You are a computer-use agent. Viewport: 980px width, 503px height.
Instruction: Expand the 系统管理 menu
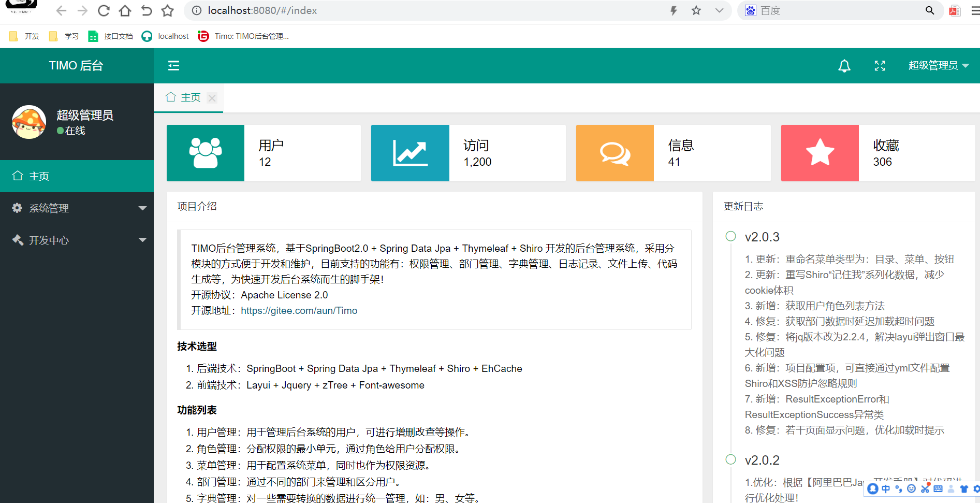click(77, 208)
